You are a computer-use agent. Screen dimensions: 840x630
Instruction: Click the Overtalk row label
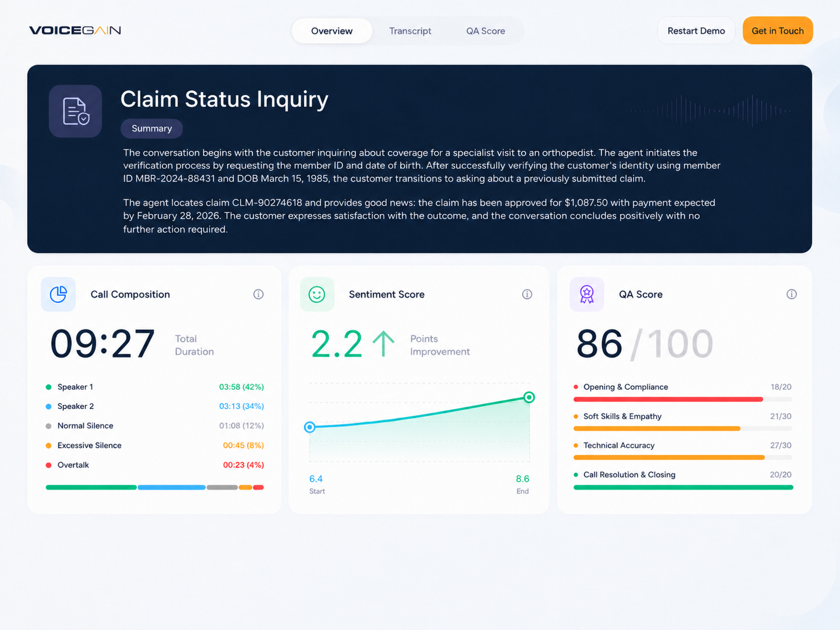click(73, 465)
